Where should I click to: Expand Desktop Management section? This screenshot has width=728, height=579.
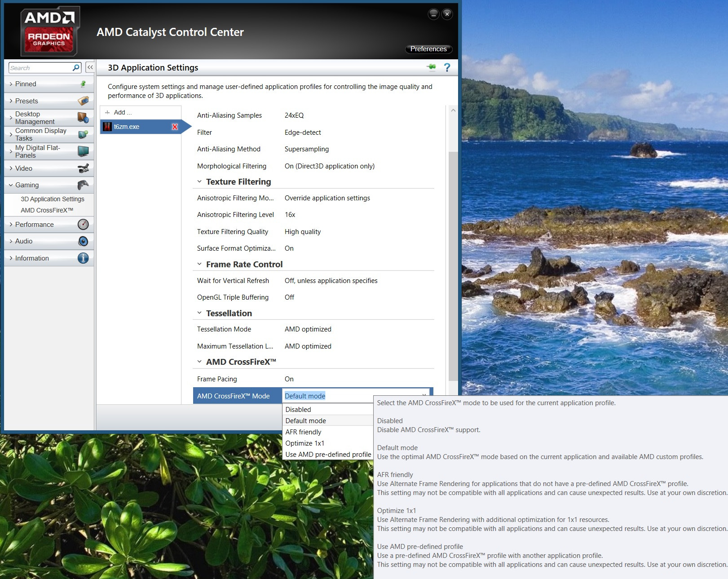[11, 118]
